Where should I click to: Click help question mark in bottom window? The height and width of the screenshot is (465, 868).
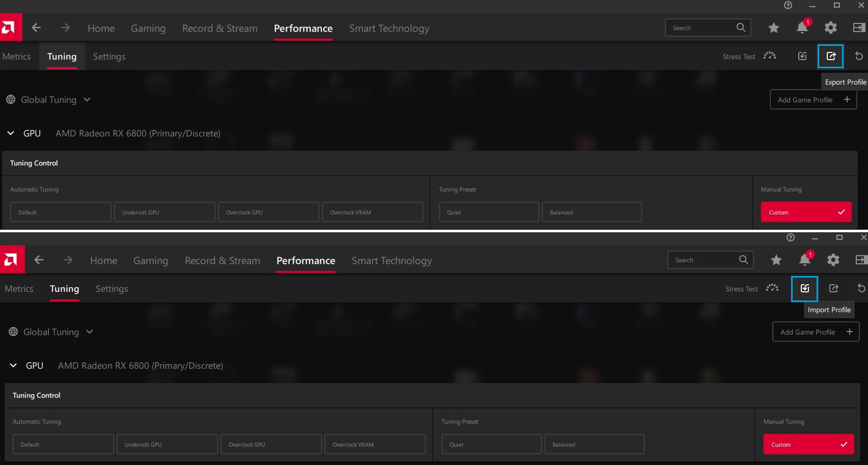pyautogui.click(x=791, y=238)
